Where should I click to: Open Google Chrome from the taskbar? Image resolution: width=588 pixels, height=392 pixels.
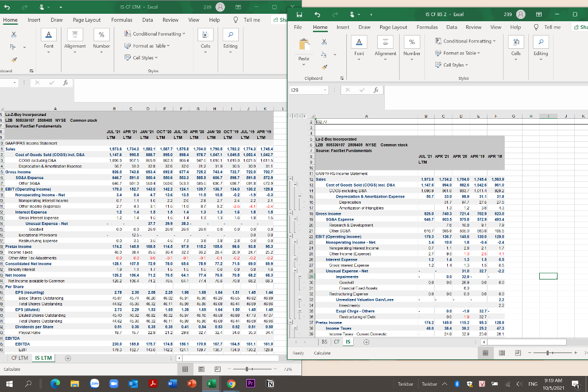tap(231, 383)
